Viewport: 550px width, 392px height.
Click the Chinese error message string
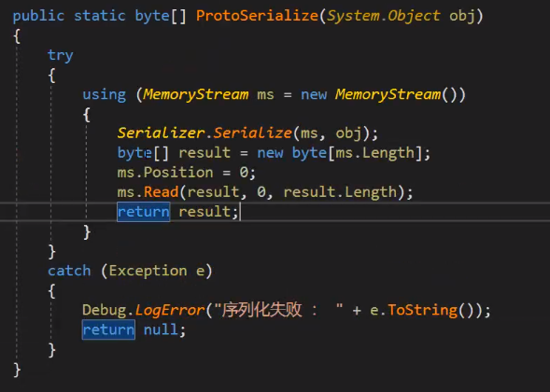[278, 310]
